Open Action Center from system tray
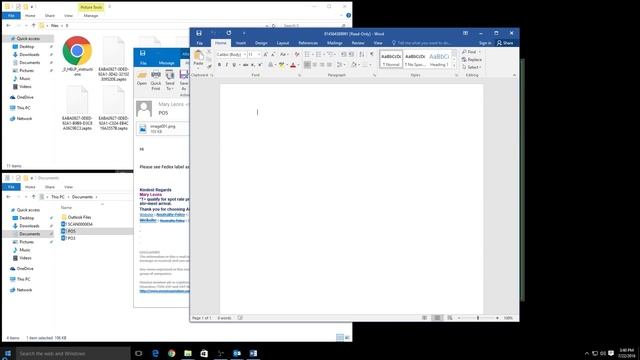This screenshot has height=360, width=640. click(611, 353)
